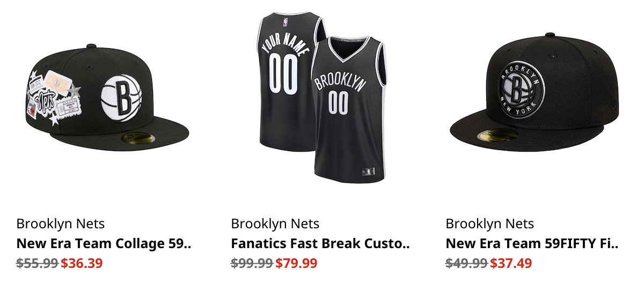Image resolution: width=644 pixels, height=284 pixels.
Task: Click the crossed-out $49.99 price
Action: coord(467,263)
